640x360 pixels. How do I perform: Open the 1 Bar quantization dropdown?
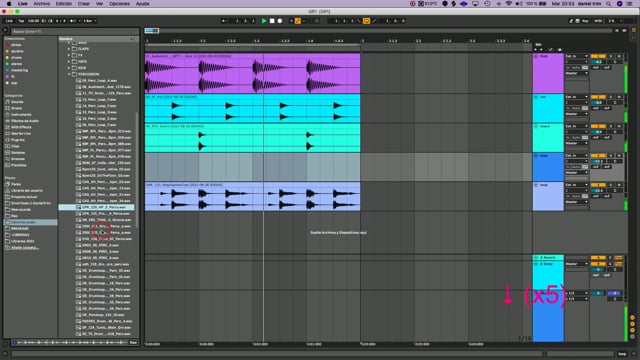[x=90, y=21]
